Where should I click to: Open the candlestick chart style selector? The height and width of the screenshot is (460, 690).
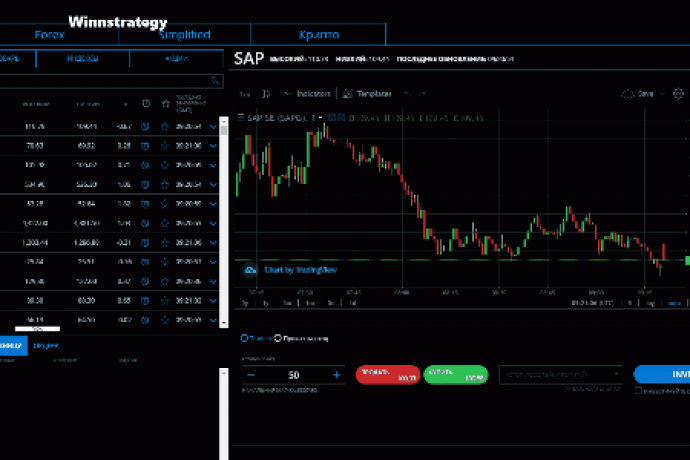266,94
